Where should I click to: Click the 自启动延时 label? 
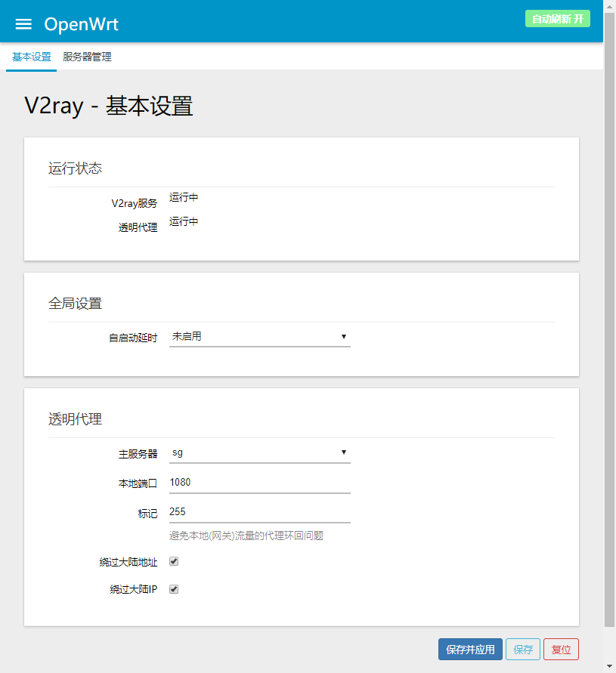coord(133,338)
